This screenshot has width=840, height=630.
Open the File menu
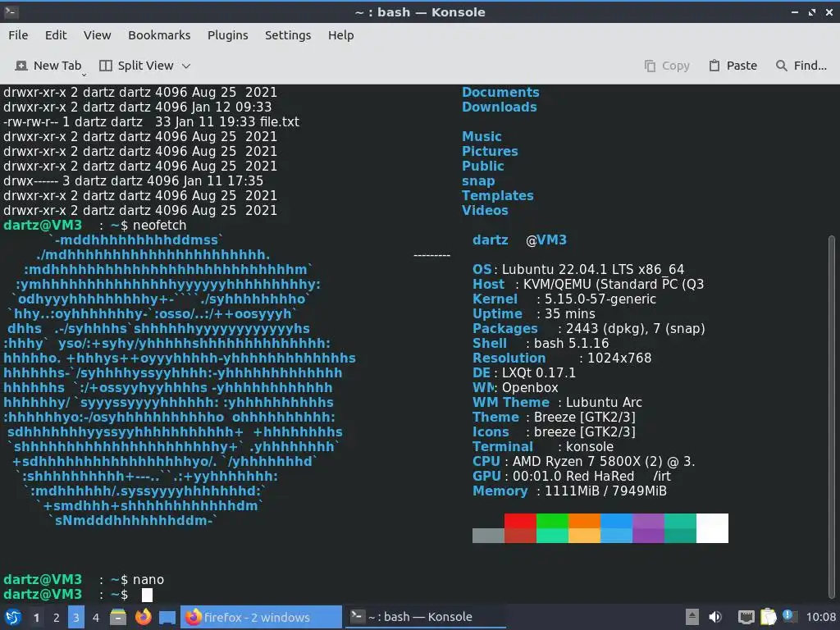pyautogui.click(x=18, y=34)
